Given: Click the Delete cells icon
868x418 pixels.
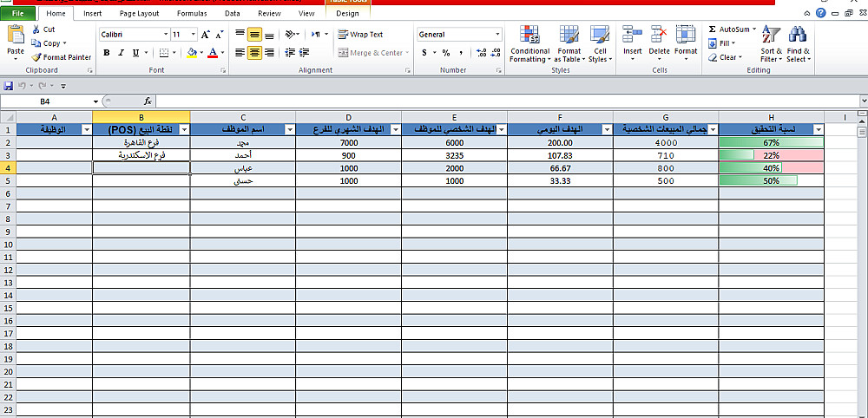Looking at the screenshot, I should [659, 35].
